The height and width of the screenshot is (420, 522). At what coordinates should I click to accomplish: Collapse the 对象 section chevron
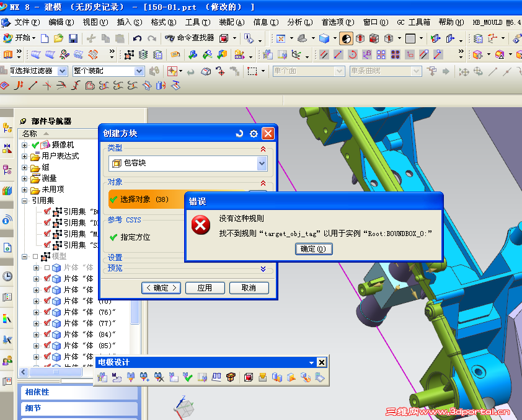point(263,183)
